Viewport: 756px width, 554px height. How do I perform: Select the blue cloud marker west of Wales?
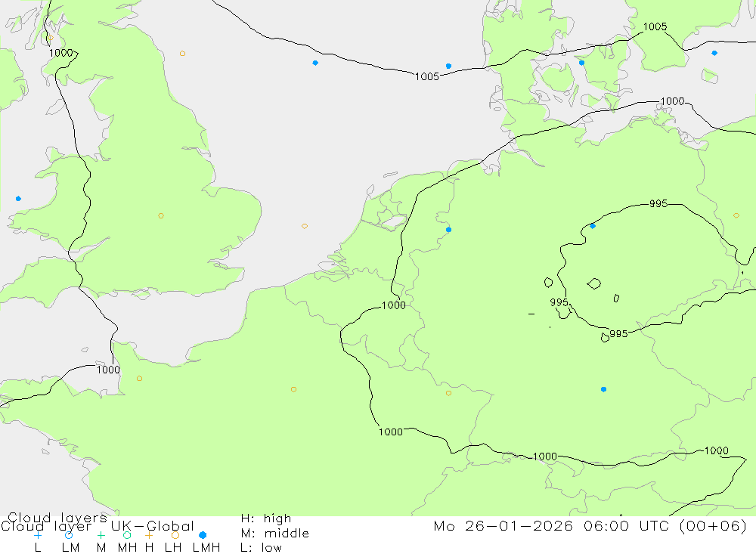click(x=18, y=199)
